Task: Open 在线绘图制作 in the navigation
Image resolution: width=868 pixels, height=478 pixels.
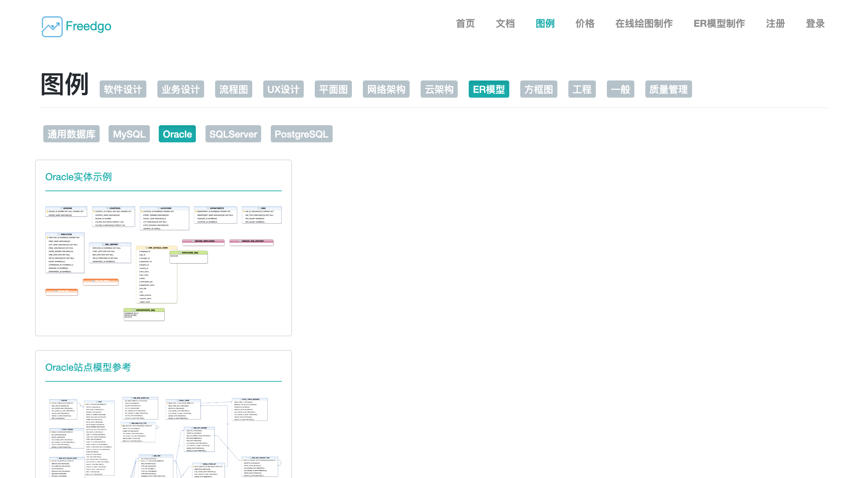Action: (644, 24)
